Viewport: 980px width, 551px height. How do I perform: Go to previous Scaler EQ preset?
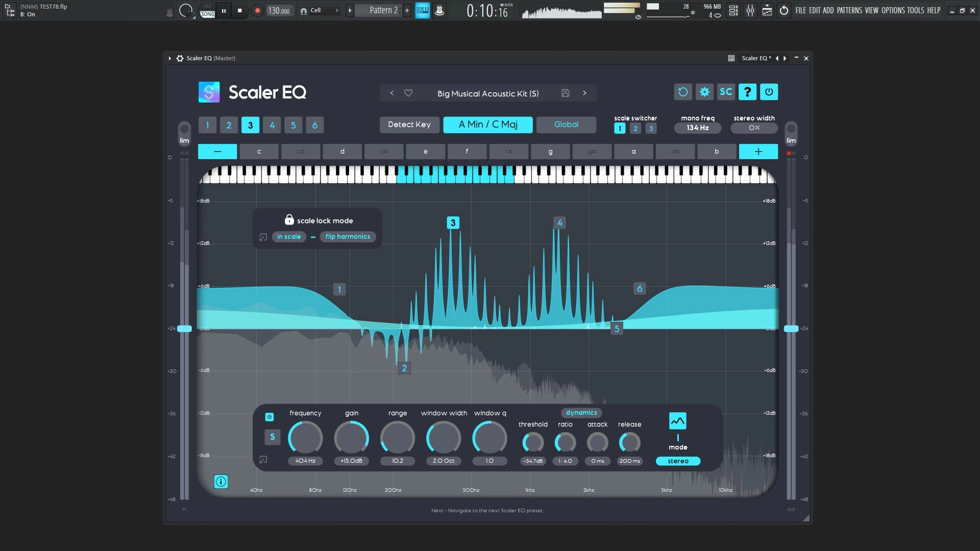[392, 93]
